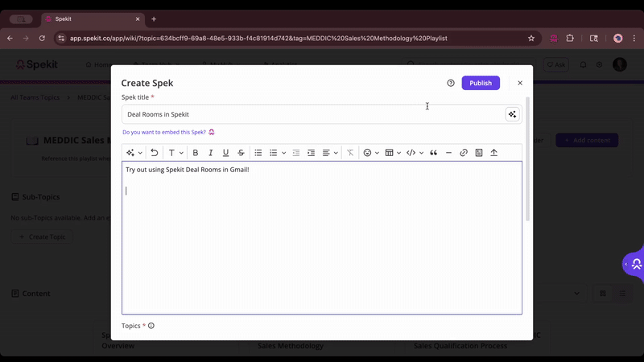This screenshot has height=362, width=644.
Task: Click the underline formatting icon
Action: coord(225,153)
